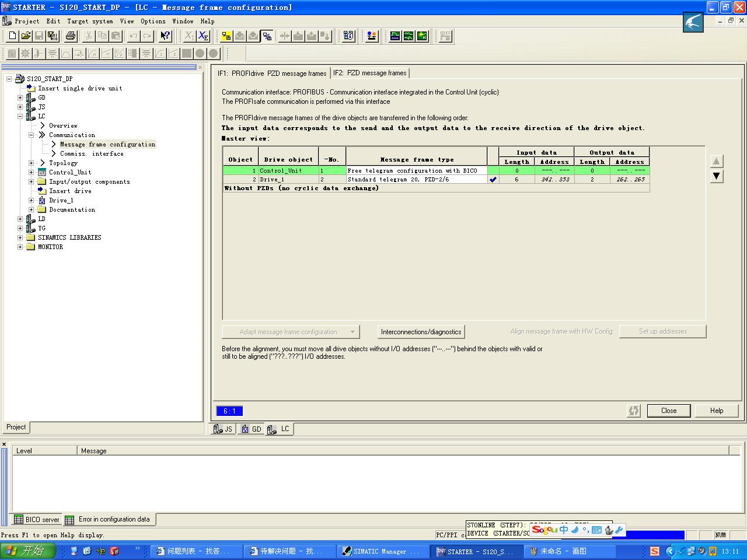Collapse the Communication tree node
The width and height of the screenshot is (747, 560).
[x=32, y=135]
